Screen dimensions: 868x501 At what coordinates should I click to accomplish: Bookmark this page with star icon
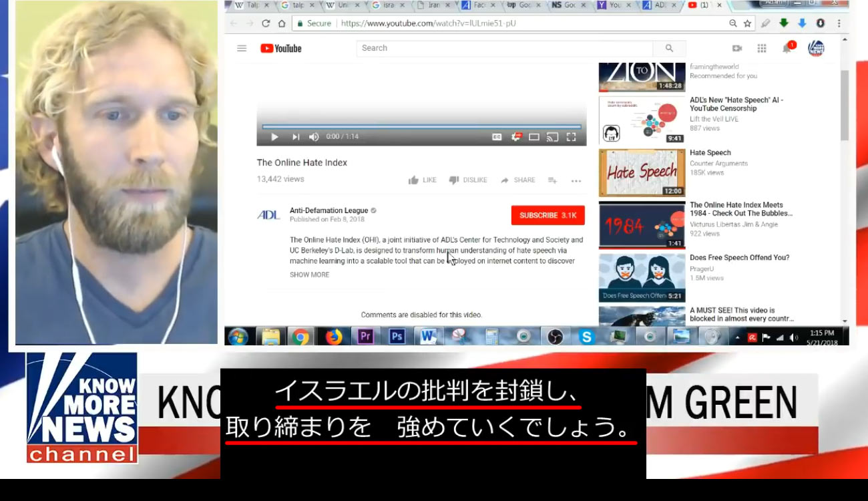[747, 23]
